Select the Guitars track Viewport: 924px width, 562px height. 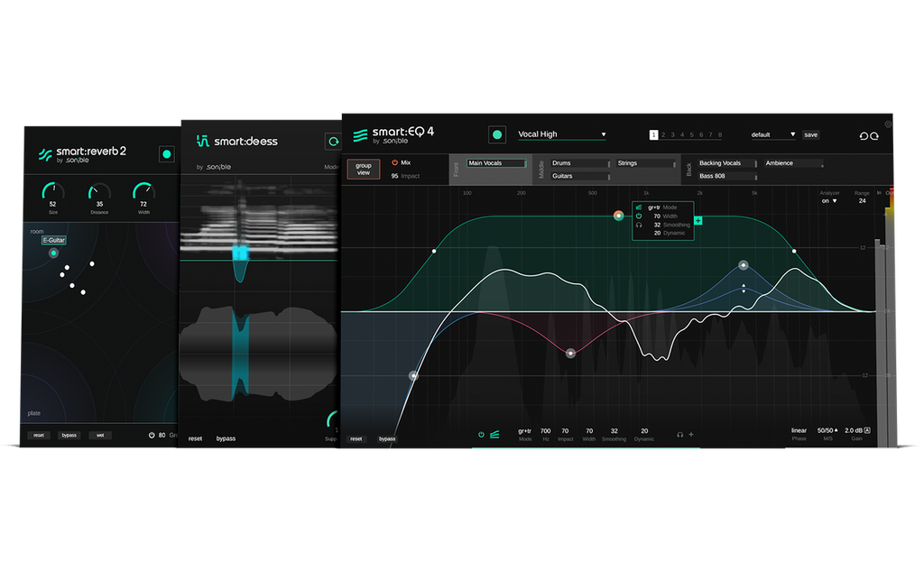580,176
